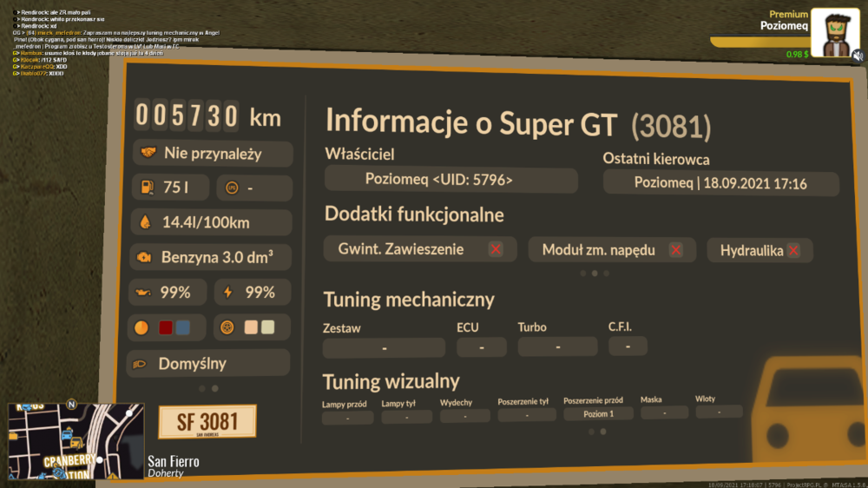Select first page dot under Tuning wizualny
The height and width of the screenshot is (488, 868).
tap(591, 432)
